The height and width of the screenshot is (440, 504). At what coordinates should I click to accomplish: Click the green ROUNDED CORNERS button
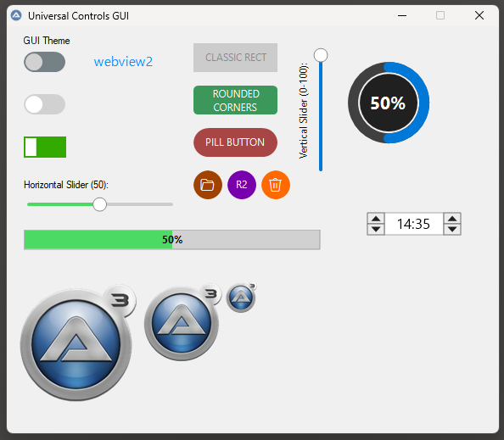pyautogui.click(x=235, y=100)
